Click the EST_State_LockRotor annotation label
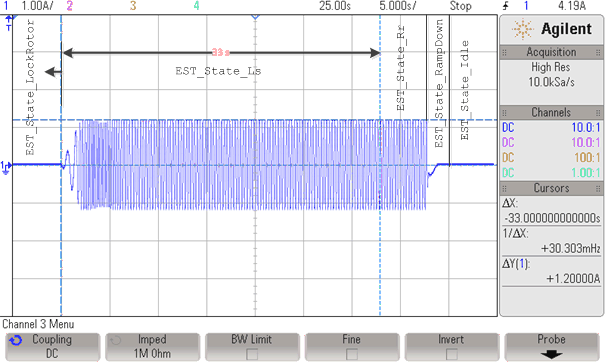605x362 pixels. 30,87
